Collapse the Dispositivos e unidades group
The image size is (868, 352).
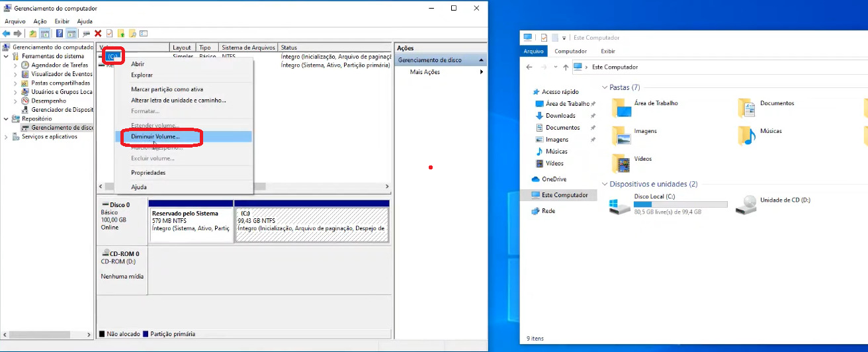(605, 184)
